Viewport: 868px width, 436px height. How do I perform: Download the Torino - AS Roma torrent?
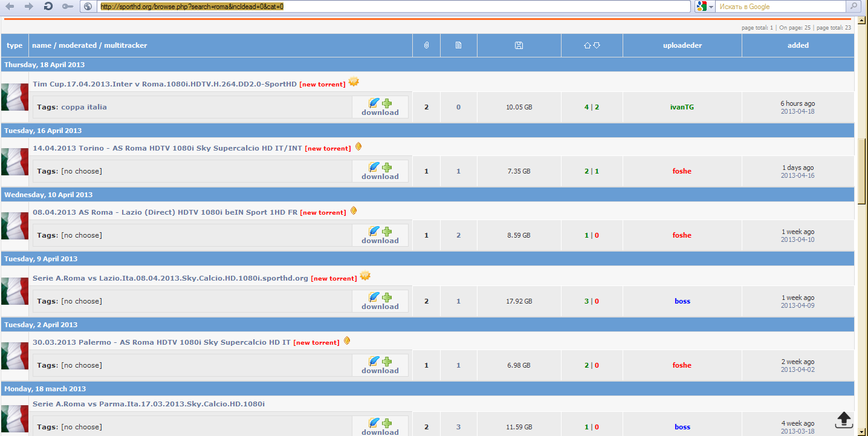point(380,177)
